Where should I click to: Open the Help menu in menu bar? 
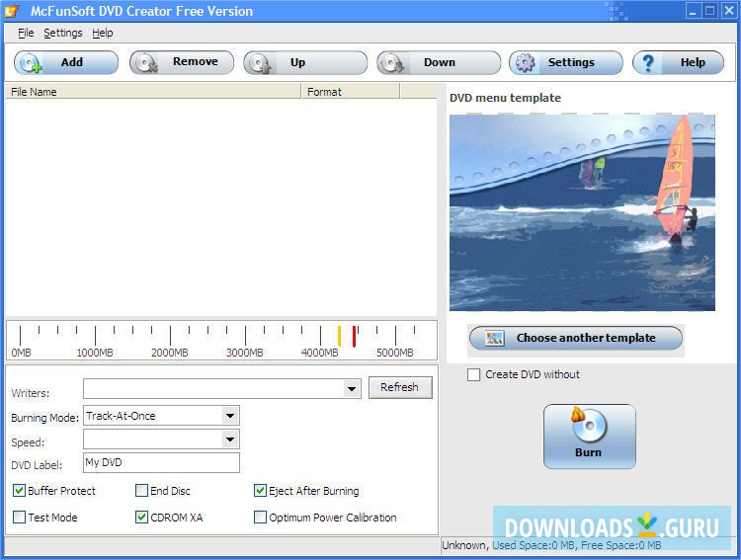pyautogui.click(x=103, y=33)
